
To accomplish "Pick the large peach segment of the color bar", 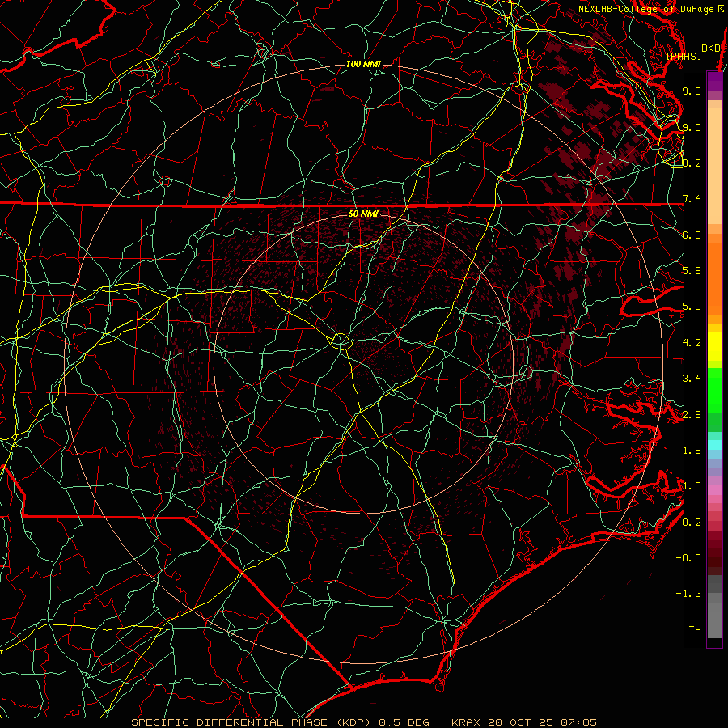I will pyautogui.click(x=714, y=166).
